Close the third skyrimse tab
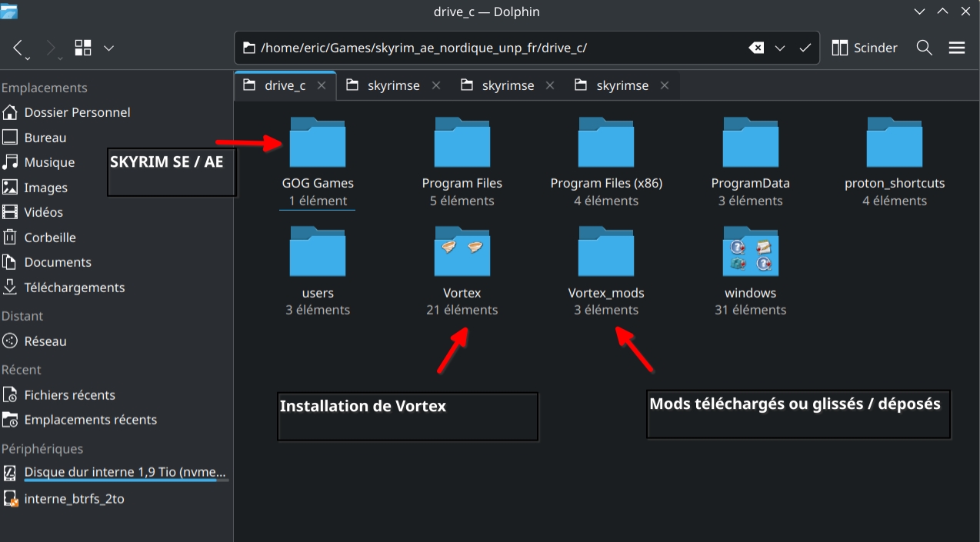Screen dimensions: 980x542 [x=665, y=85]
